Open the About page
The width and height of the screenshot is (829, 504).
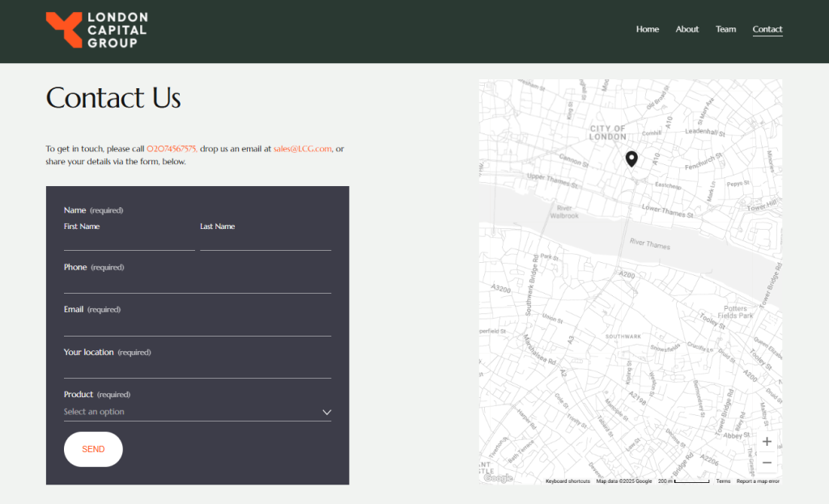[x=687, y=29]
